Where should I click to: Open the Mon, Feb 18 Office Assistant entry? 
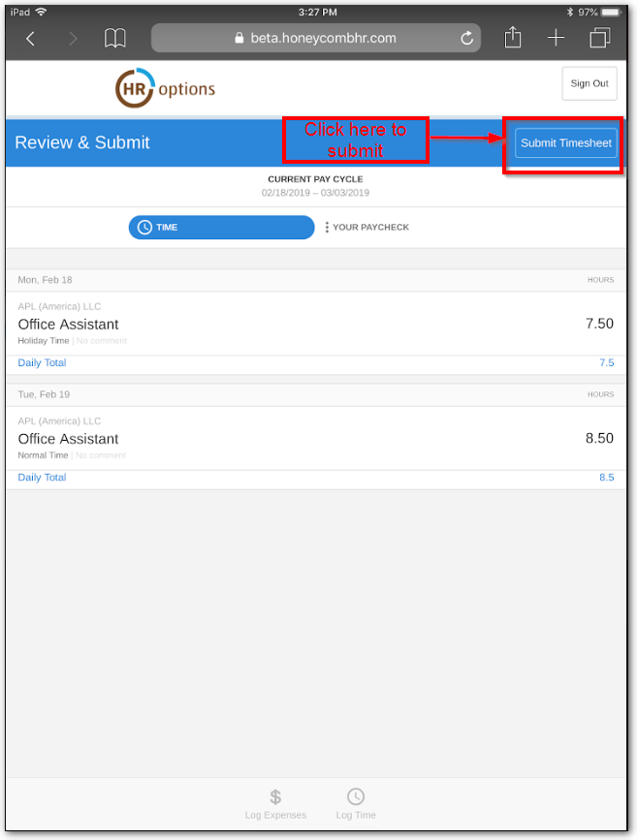tap(315, 324)
